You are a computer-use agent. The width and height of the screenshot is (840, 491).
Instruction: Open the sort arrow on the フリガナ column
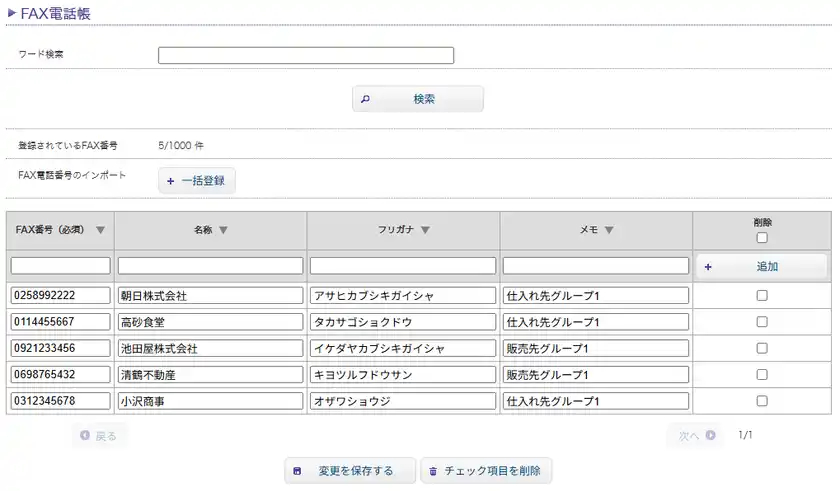[425, 230]
